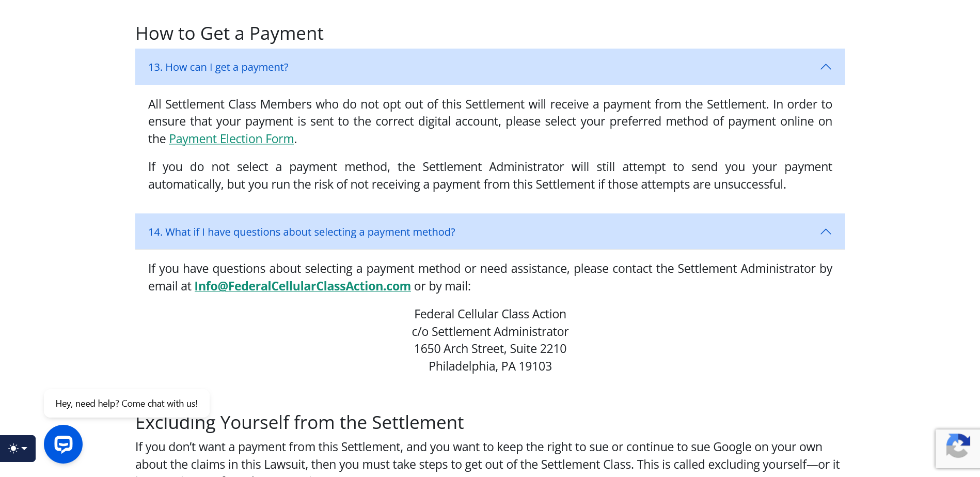This screenshot has height=477, width=980.
Task: Click the Info@FederalCellularClassAction.com email link
Action: point(302,286)
